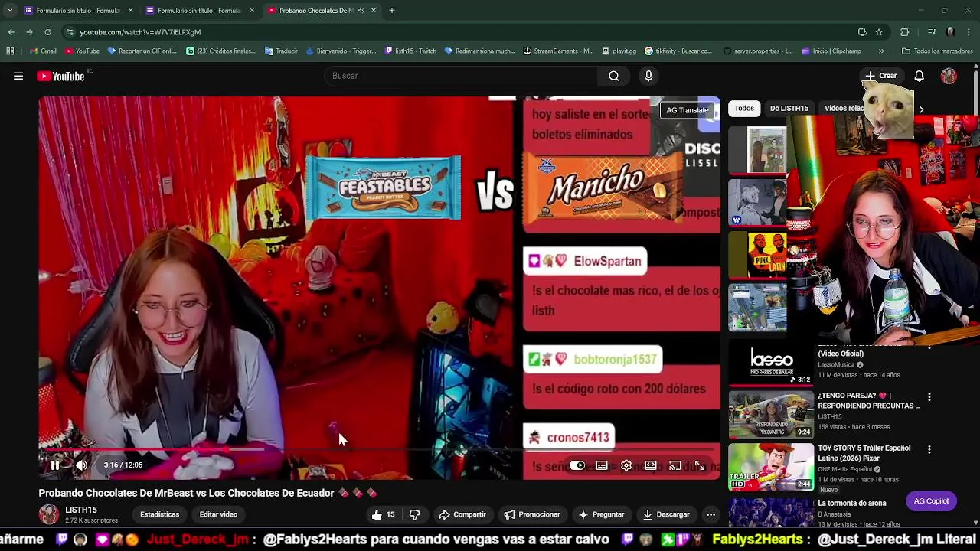Select the Videos relacionados chip

pos(845,108)
